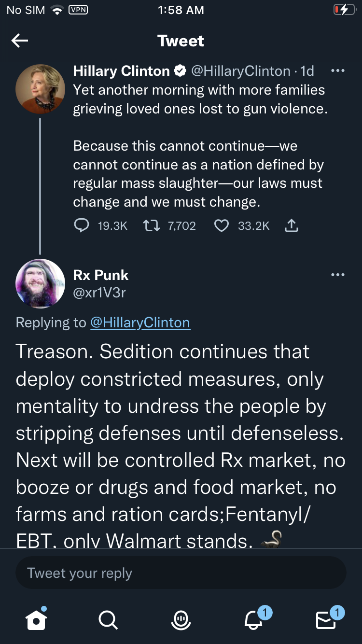
Task: Tap the battery indicator in status bar
Action: point(344,10)
